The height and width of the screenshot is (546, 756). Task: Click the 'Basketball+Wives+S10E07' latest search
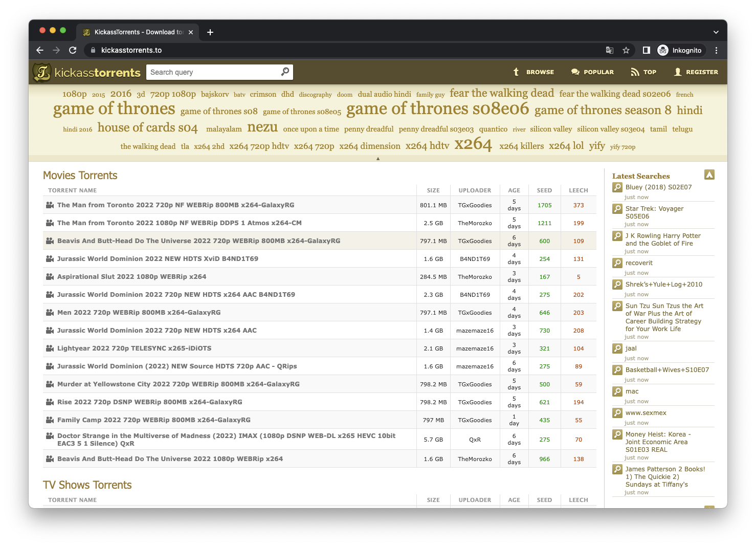coord(667,370)
